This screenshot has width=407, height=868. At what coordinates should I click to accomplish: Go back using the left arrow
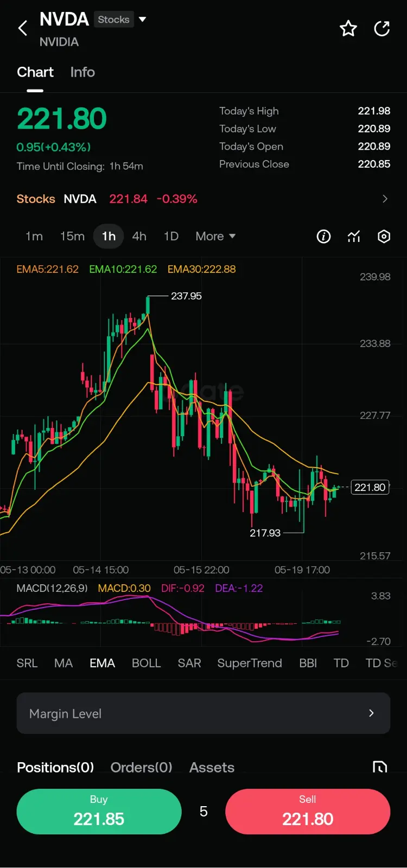(23, 28)
